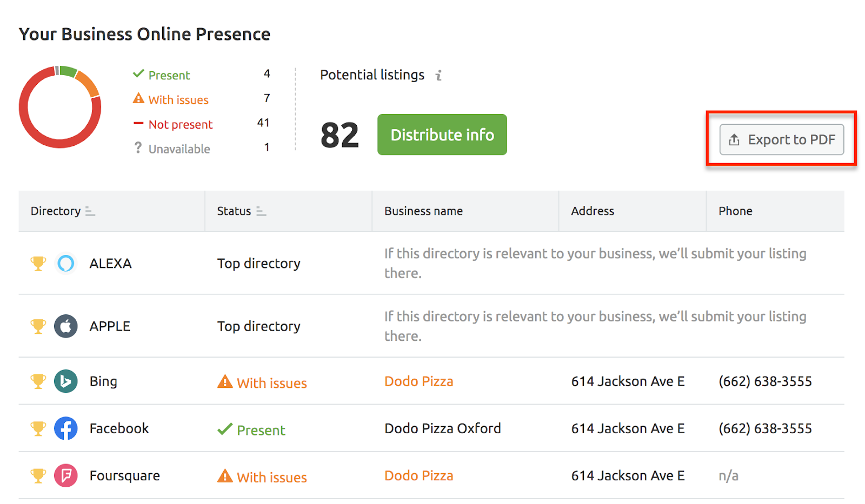This screenshot has height=504, width=865.
Task: Click the info icon beside Potential listings
Action: pos(438,75)
